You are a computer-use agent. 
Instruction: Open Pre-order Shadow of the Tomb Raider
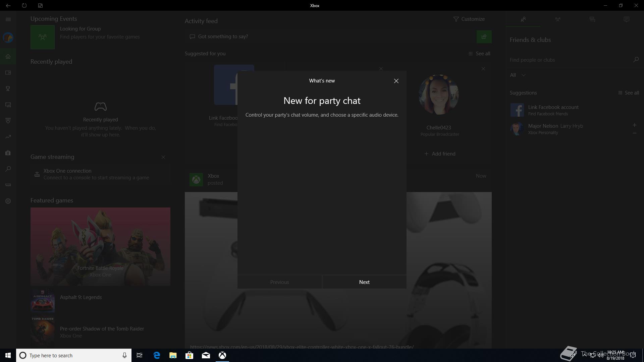(x=100, y=332)
